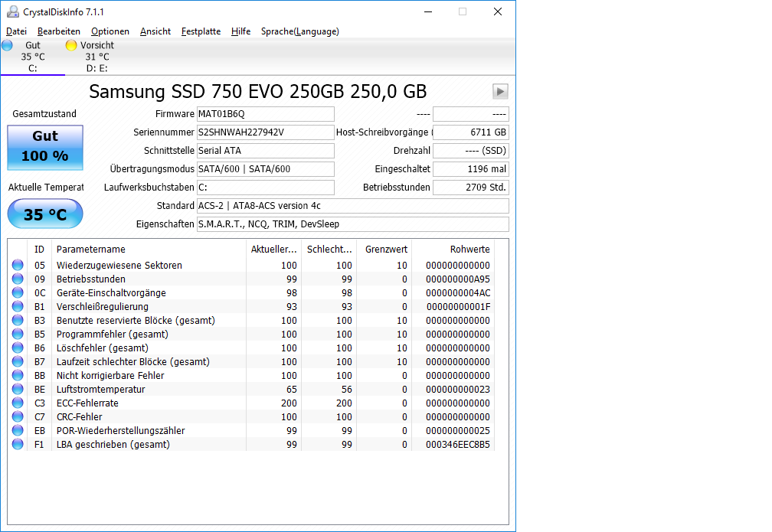Click the Laufwerksbuchstaben field C:

click(265, 188)
